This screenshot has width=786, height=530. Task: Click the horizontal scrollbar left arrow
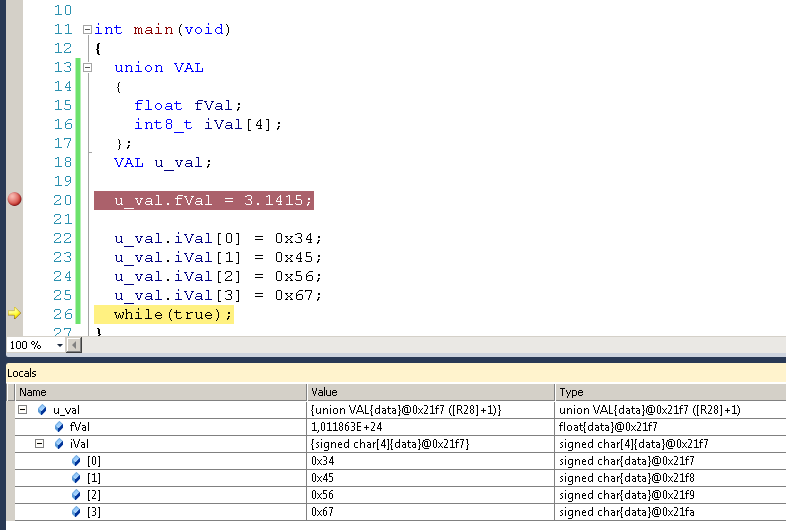click(x=74, y=345)
